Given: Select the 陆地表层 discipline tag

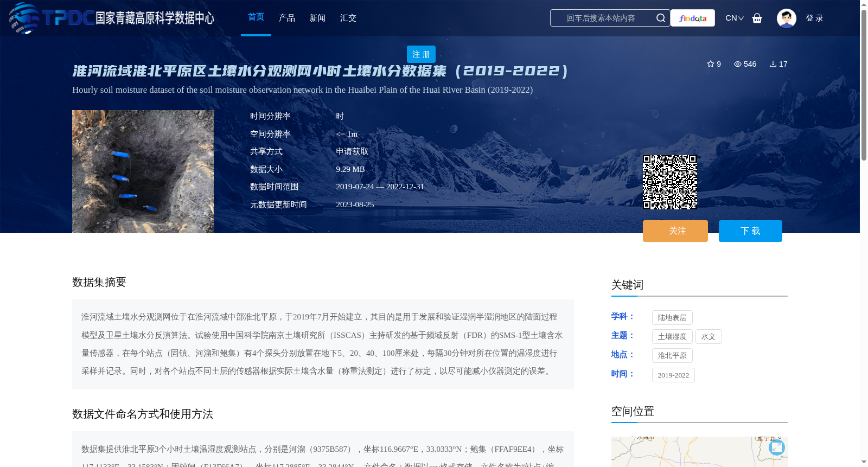Looking at the screenshot, I should [672, 318].
